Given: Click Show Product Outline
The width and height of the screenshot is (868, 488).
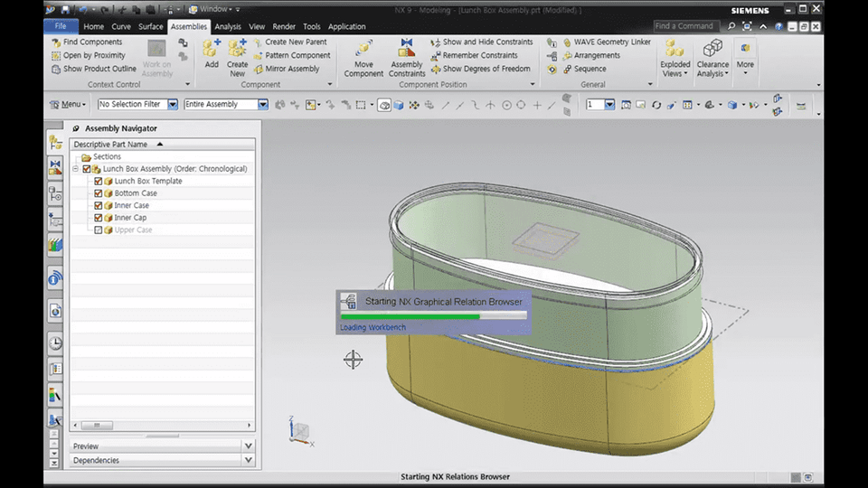Looking at the screenshot, I should (x=93, y=69).
